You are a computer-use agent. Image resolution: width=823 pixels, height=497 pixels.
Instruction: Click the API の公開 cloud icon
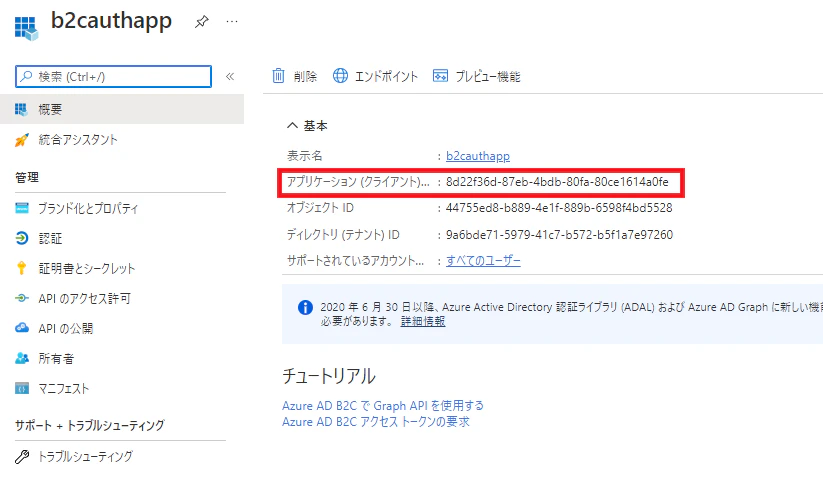(22, 328)
